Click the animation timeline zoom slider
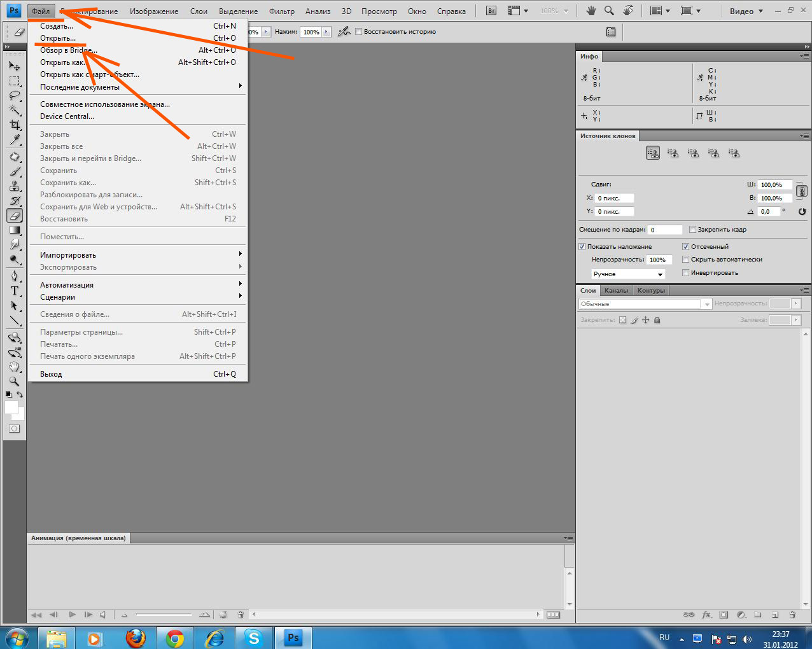Viewport: 812px width, 649px height. 164,615
